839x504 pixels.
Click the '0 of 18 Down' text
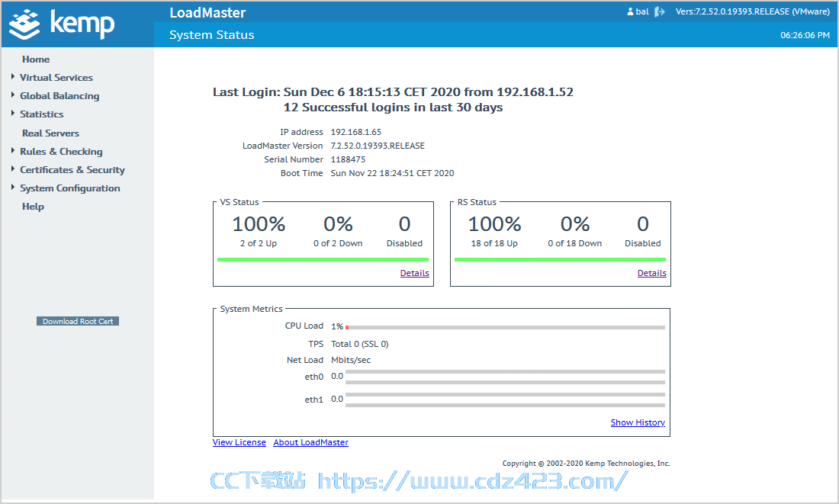click(x=574, y=243)
